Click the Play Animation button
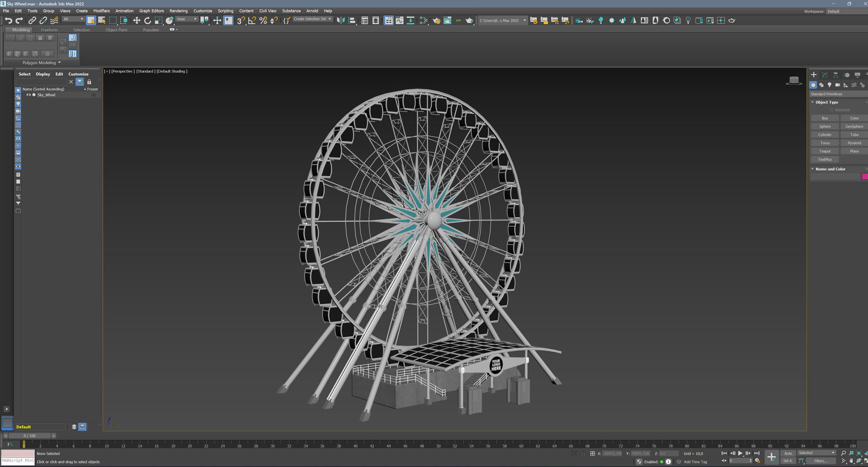Image resolution: width=868 pixels, height=467 pixels. pos(740,453)
